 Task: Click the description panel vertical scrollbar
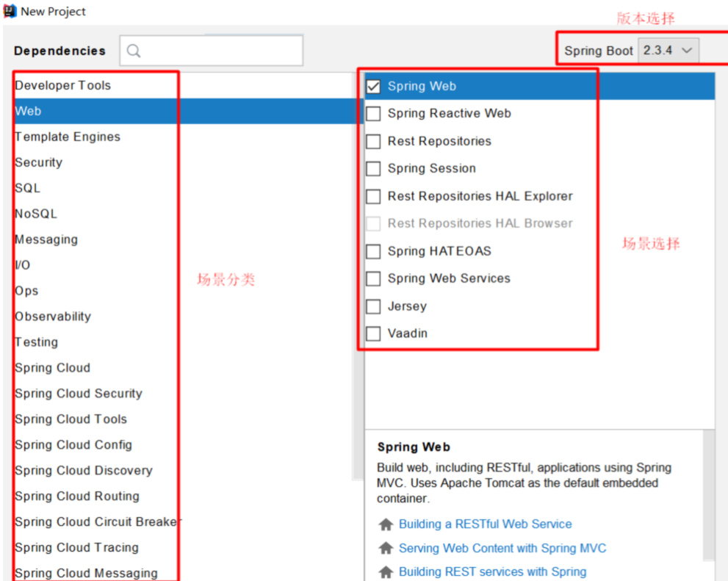point(709,494)
